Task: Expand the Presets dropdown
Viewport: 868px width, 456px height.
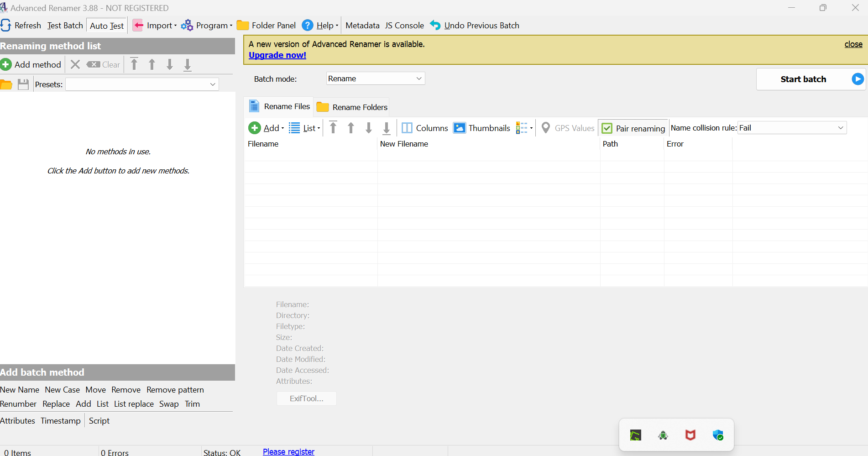Action: click(213, 84)
